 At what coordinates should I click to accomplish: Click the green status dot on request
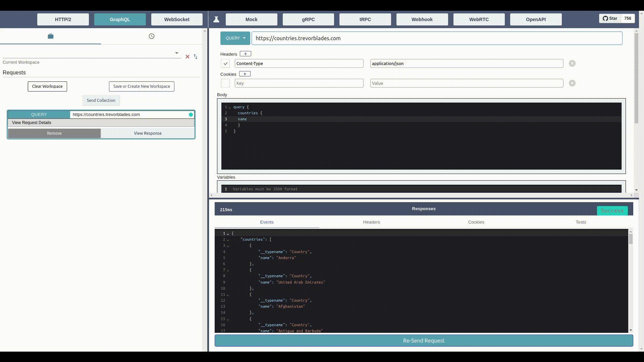click(191, 115)
